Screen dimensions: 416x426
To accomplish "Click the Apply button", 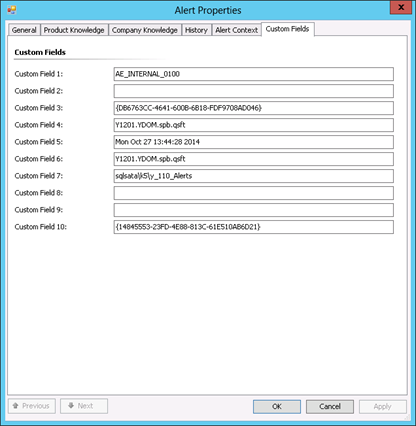I will coord(383,407).
